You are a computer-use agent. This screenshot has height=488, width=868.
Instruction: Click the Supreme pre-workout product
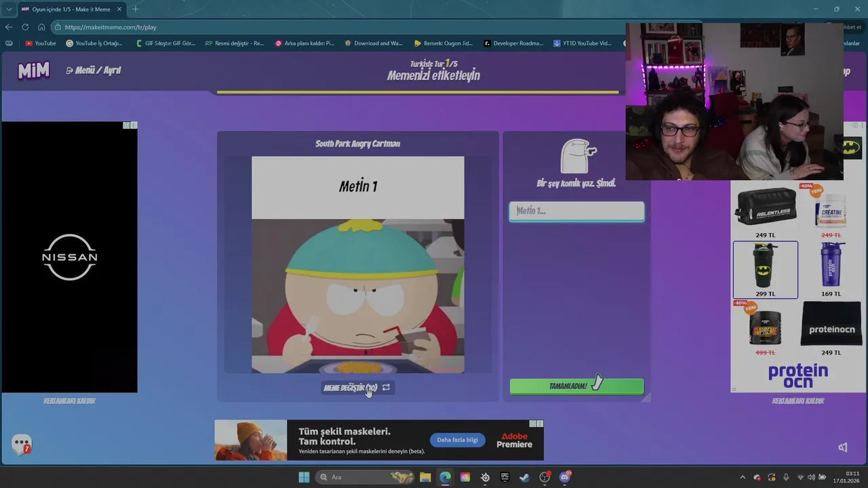[x=766, y=329]
